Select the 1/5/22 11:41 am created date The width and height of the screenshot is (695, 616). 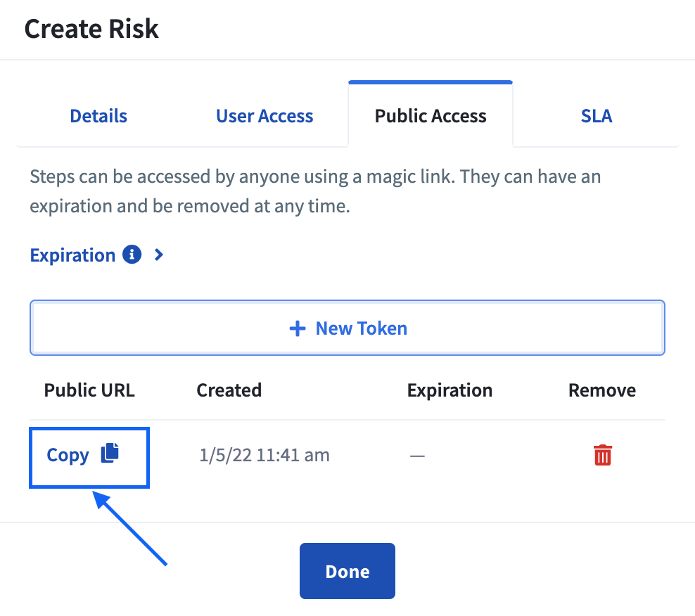[264, 455]
